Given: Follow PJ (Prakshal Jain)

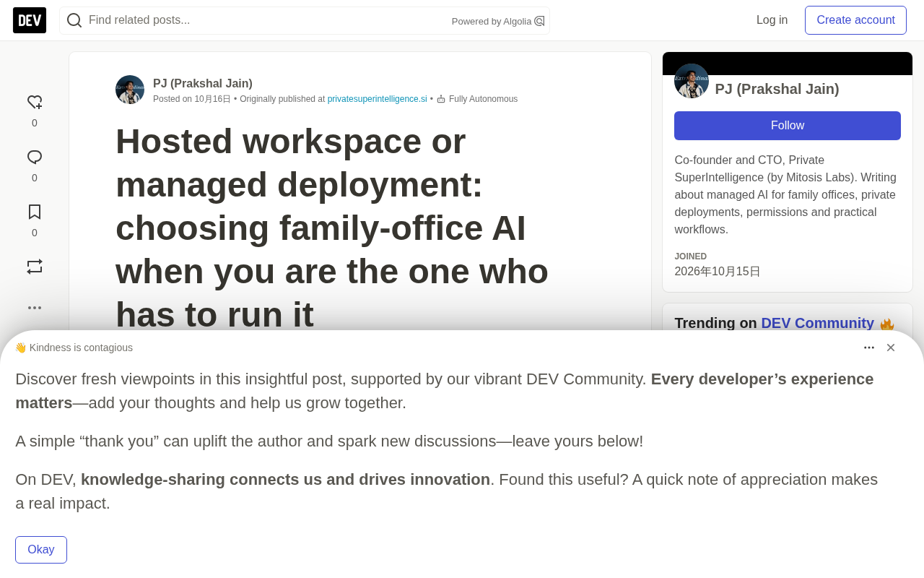Looking at the screenshot, I should click(788, 126).
